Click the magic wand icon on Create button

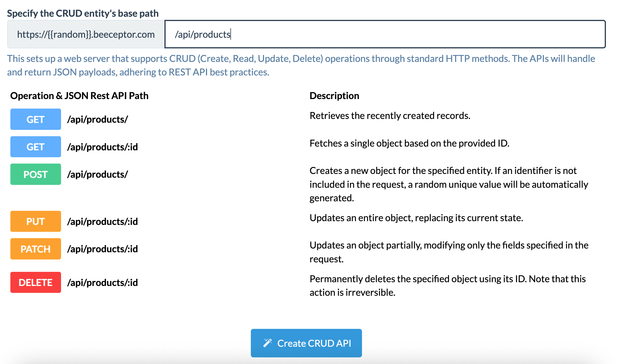268,343
